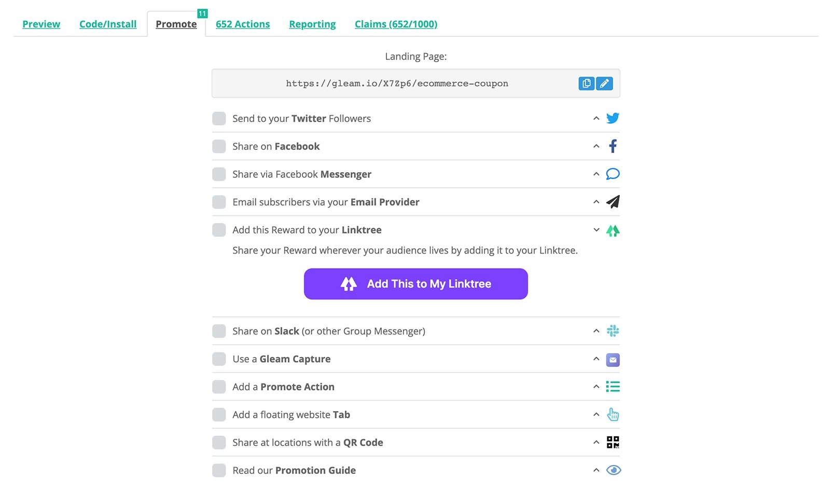Click 'Share at locations with a QR Code' label
Screen dimensions: 832x504
(308, 442)
